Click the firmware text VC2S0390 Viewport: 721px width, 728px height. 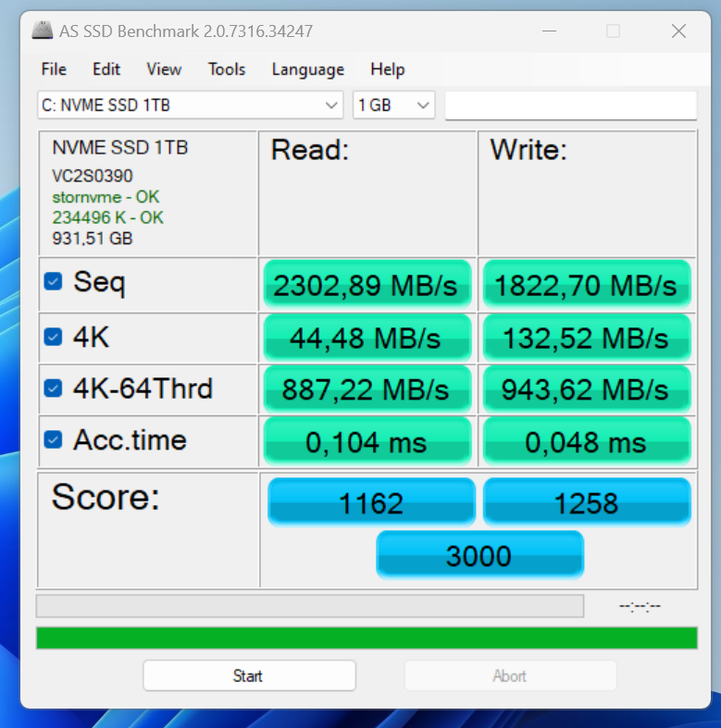pyautogui.click(x=93, y=176)
